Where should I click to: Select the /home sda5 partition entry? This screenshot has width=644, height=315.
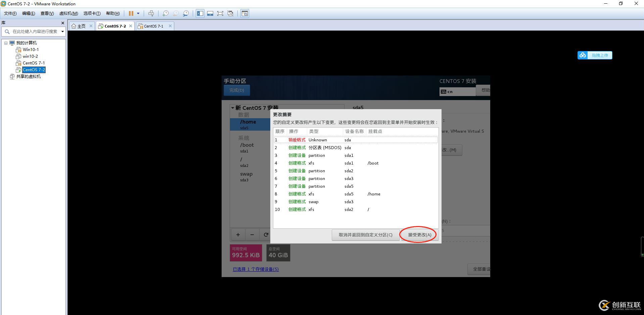(x=250, y=124)
